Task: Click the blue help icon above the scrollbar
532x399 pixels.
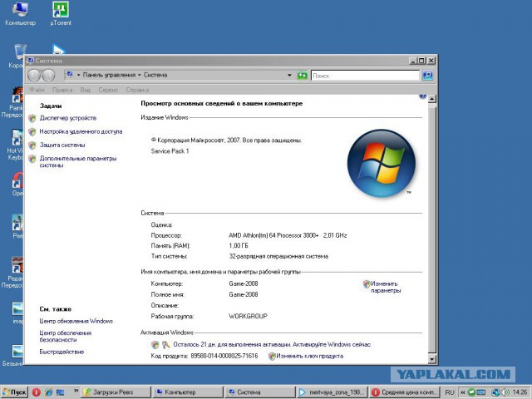Action: coord(422,96)
